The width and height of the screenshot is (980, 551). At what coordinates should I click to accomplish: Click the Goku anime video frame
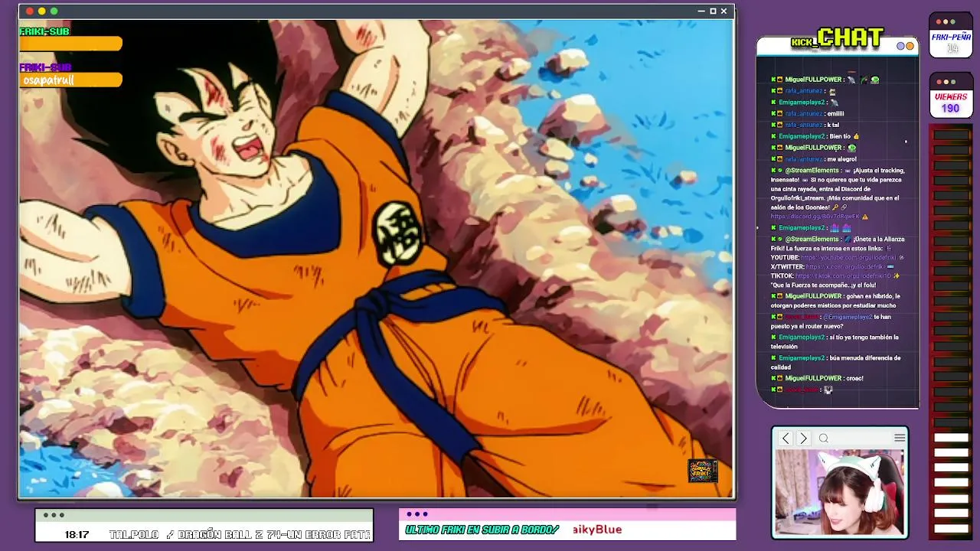(x=376, y=259)
